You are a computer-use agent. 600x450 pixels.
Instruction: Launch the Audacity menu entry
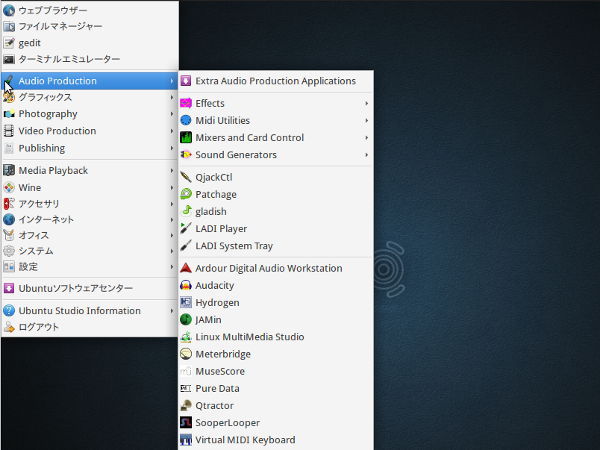[276, 285]
